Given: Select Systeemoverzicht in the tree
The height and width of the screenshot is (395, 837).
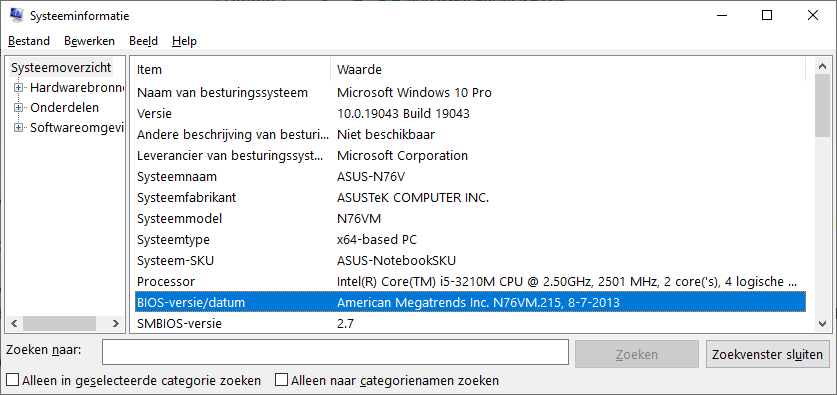Looking at the screenshot, I should (61, 68).
